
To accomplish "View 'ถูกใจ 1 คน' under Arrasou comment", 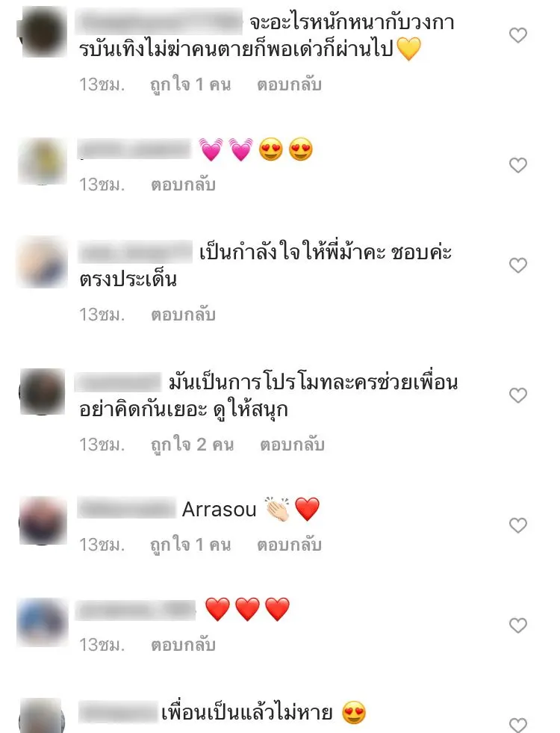I will coord(190,545).
